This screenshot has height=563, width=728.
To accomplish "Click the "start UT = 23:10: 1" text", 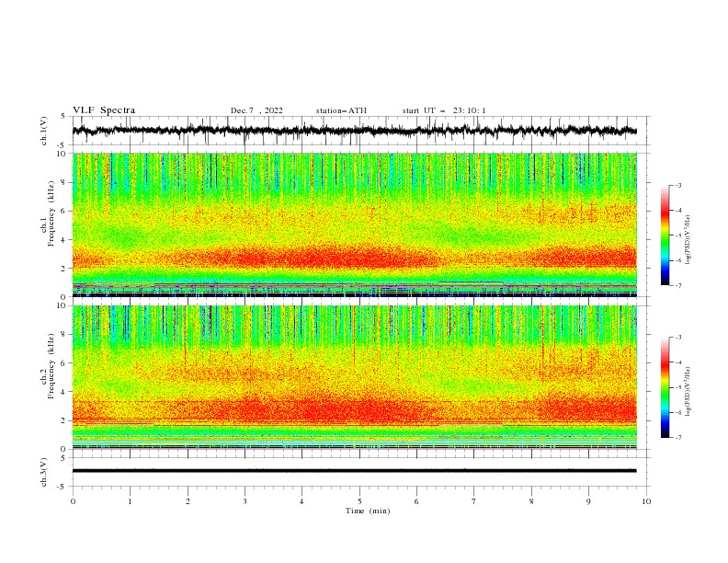I will [444, 110].
